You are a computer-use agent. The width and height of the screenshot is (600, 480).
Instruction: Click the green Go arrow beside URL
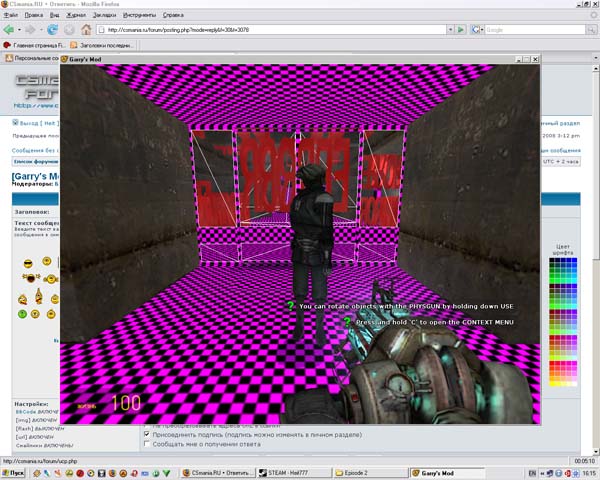pyautogui.click(x=461, y=29)
